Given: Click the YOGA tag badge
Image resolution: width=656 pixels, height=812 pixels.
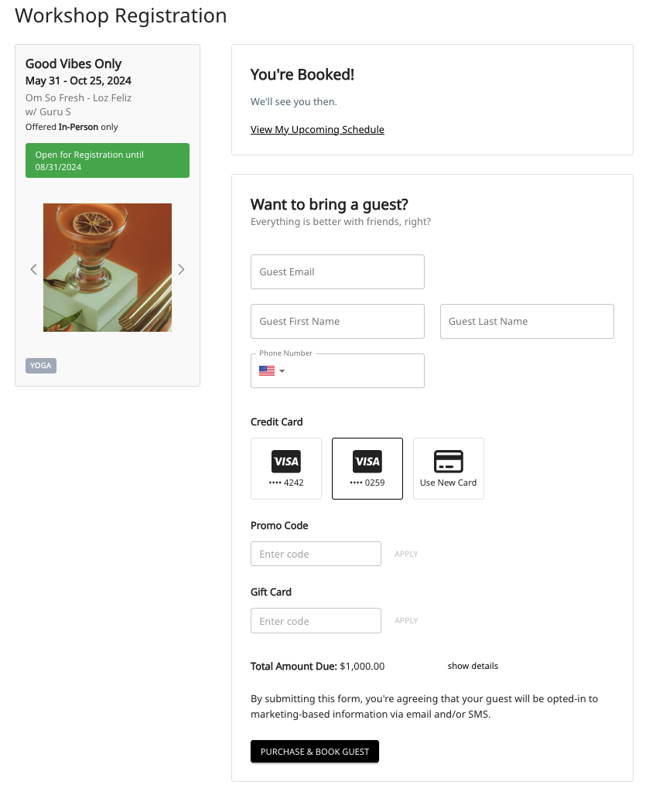Looking at the screenshot, I should 41,366.
